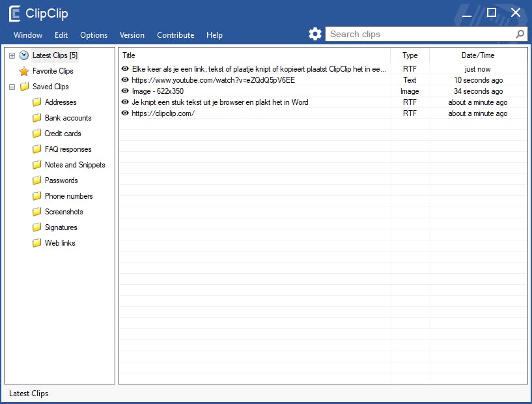Viewport: 532px width, 404px height.
Task: Open the Screenshots folder label
Action: [x=64, y=212]
